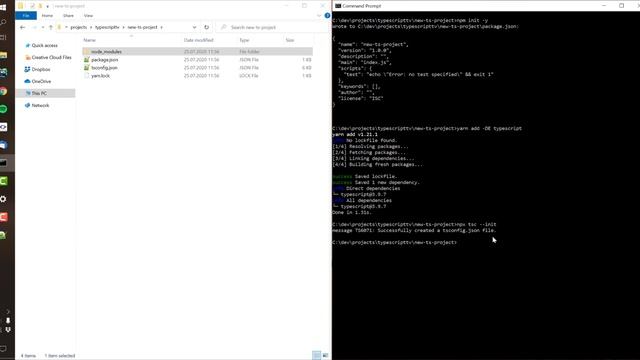Open taskbar search icon

coord(3,22)
